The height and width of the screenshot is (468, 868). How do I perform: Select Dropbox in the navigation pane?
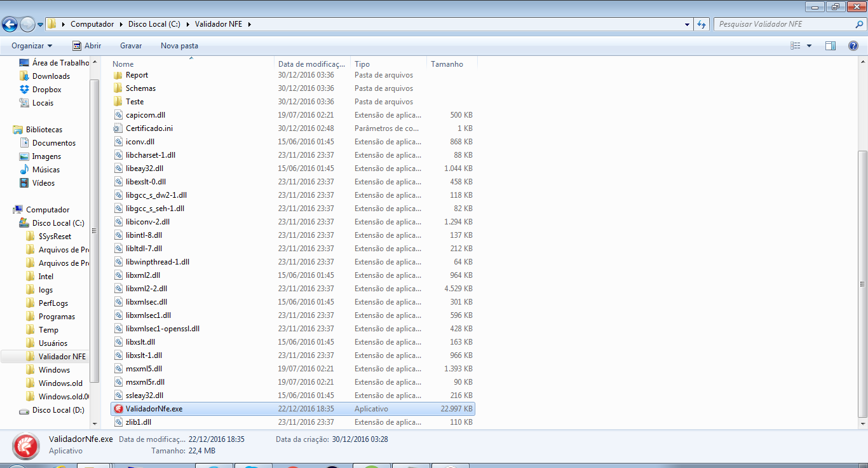point(46,90)
